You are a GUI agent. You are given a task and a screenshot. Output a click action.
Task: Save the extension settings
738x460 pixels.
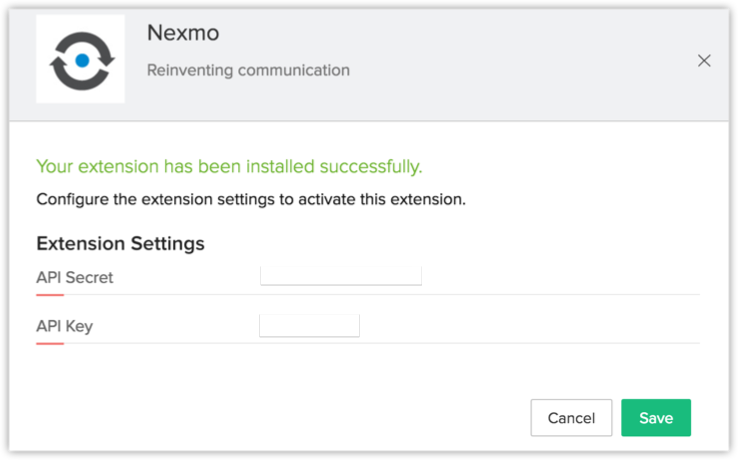pyautogui.click(x=656, y=418)
